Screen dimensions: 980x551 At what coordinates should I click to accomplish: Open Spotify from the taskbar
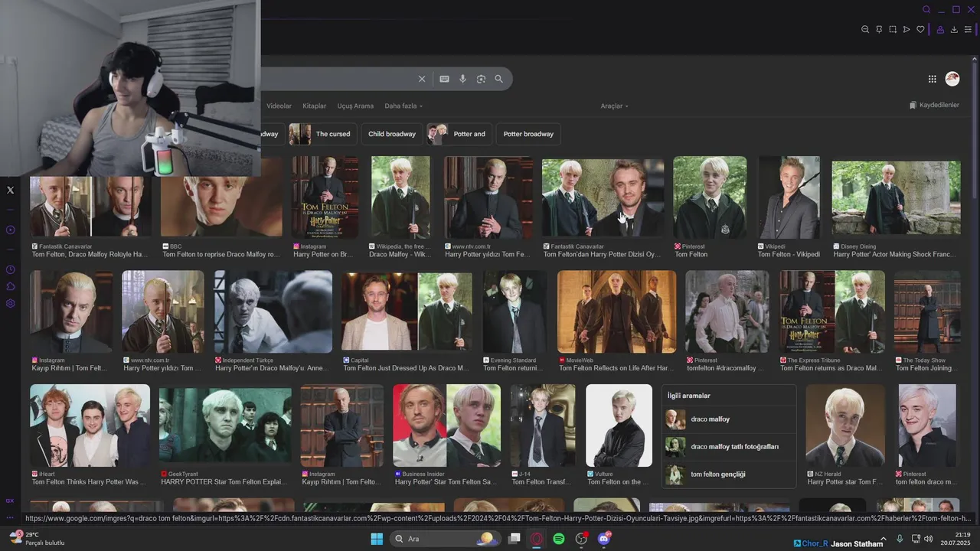point(559,539)
